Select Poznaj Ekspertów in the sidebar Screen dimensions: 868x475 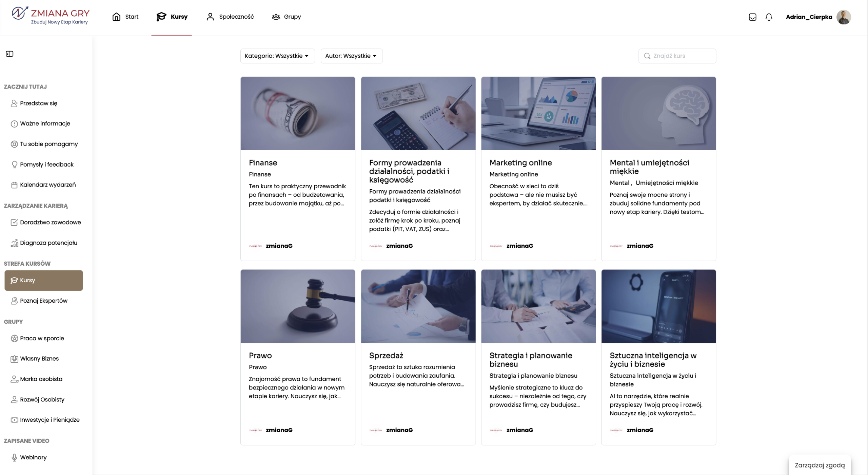[x=43, y=301]
